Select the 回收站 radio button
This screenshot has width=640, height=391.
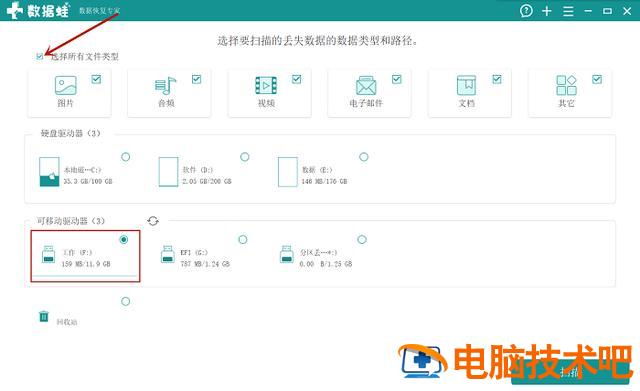126,301
